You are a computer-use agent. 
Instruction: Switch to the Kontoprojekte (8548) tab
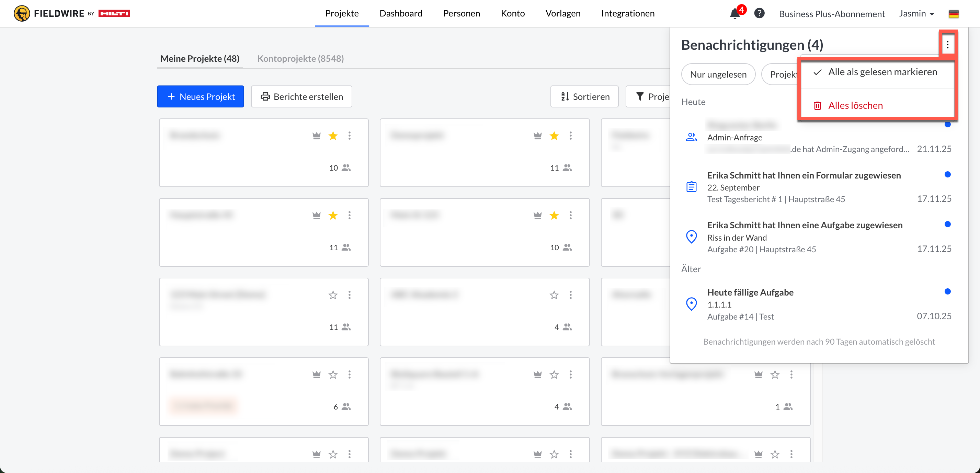[x=300, y=59]
